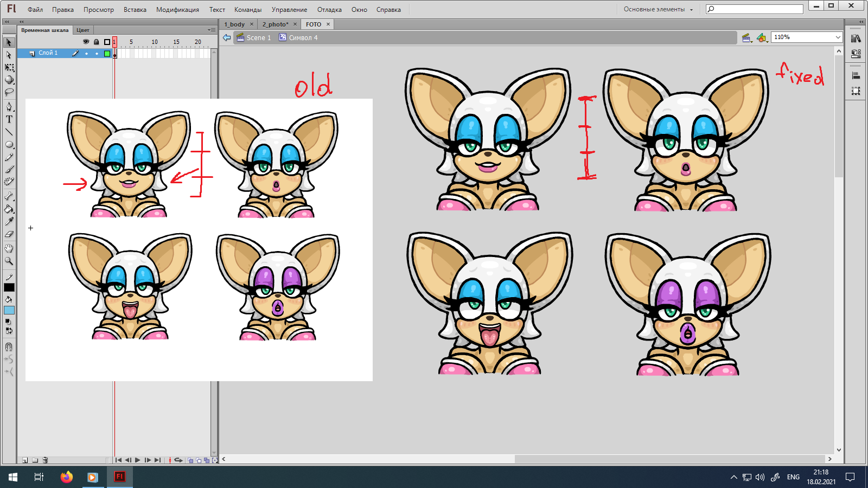Open the Edit Symbols dropdown
This screenshot has height=488, width=868.
762,37
